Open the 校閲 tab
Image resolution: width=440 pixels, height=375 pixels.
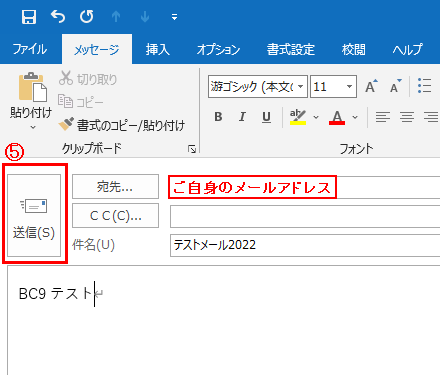click(x=354, y=49)
